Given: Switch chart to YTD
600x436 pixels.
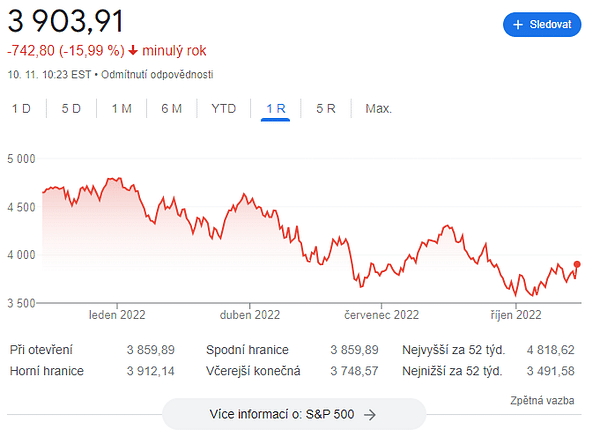Looking at the screenshot, I should coord(224,109).
